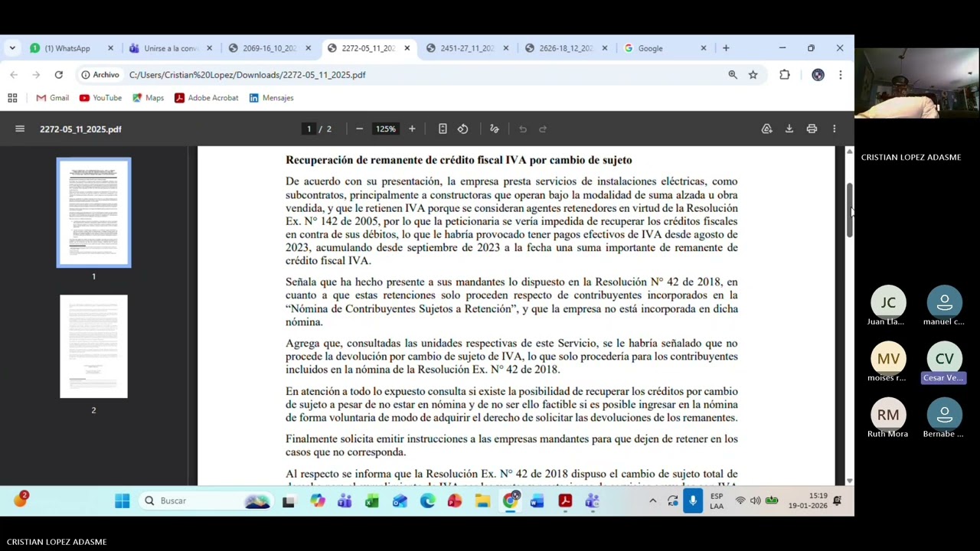980x551 pixels.
Task: Click the magnifier zoom icon in address bar
Action: [733, 74]
